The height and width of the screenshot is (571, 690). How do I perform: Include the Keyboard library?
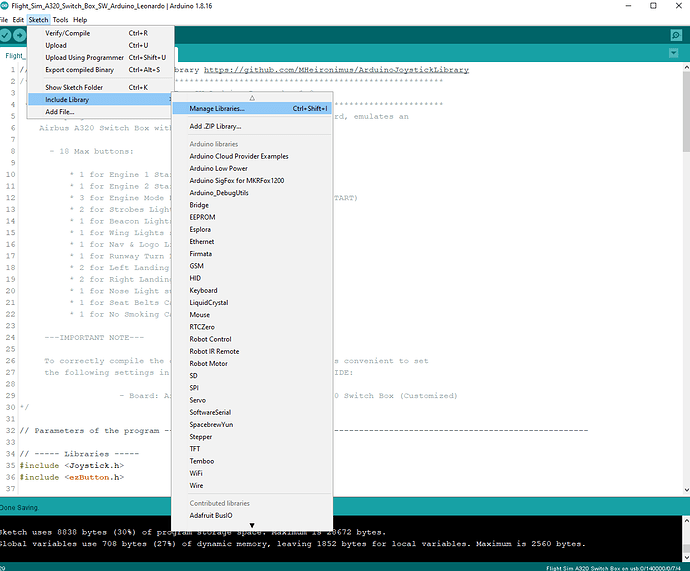coord(252,290)
